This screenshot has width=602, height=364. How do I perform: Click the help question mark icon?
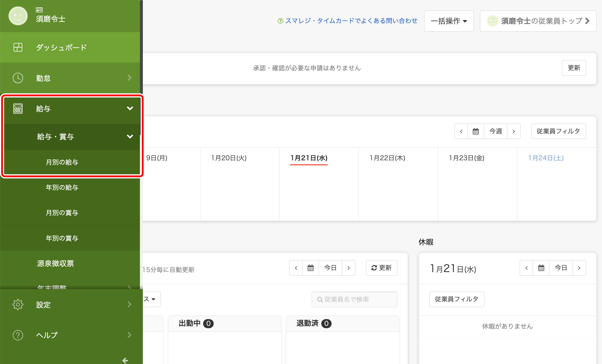18,335
